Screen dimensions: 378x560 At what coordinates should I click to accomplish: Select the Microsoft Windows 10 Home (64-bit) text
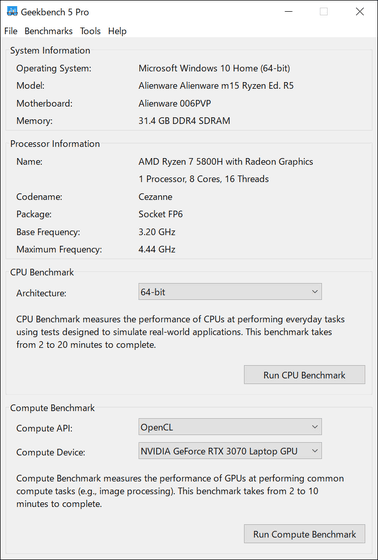(214, 68)
